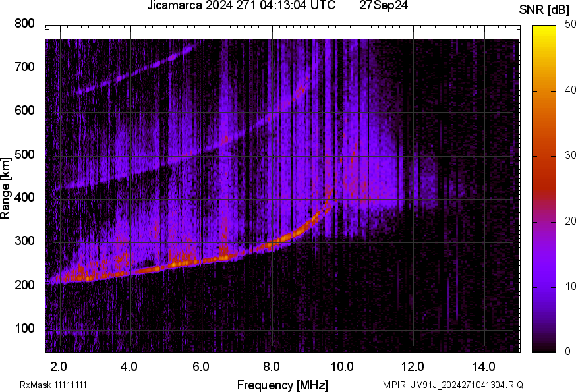Screen dimensions: 576x392
Task: Click the 12.0 tick on the frequency axis
Action: coord(413,366)
